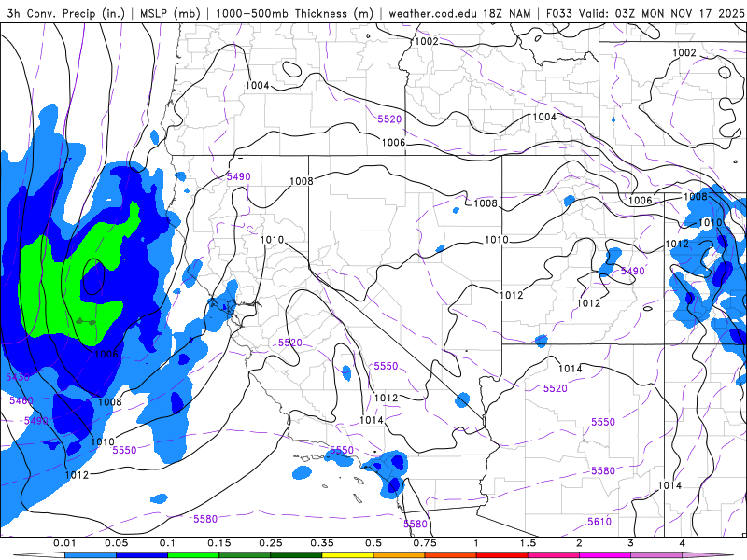747x560 pixels.
Task: Click the 0.35 legend tick label
Action: pos(322,543)
